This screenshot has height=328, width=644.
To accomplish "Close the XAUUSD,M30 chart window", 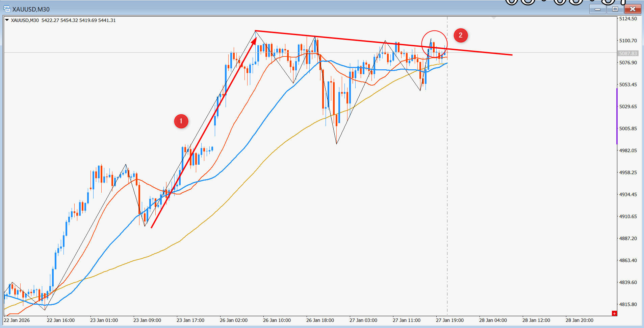I will click(633, 9).
